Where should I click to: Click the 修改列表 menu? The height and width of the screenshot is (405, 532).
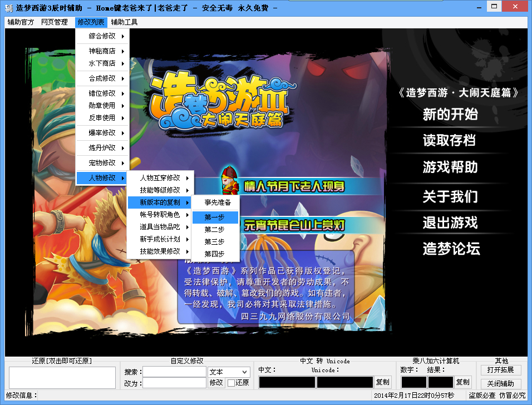[91, 22]
